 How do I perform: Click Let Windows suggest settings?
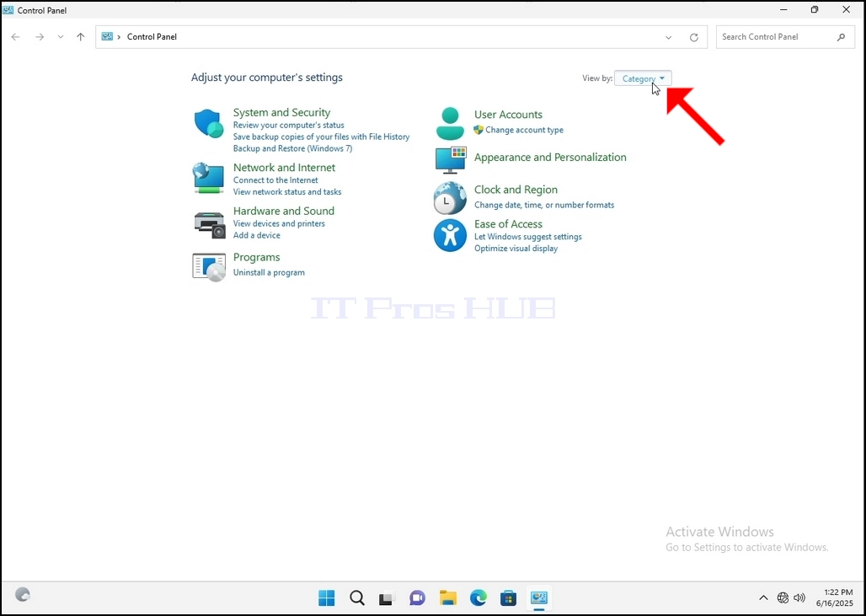coord(528,237)
